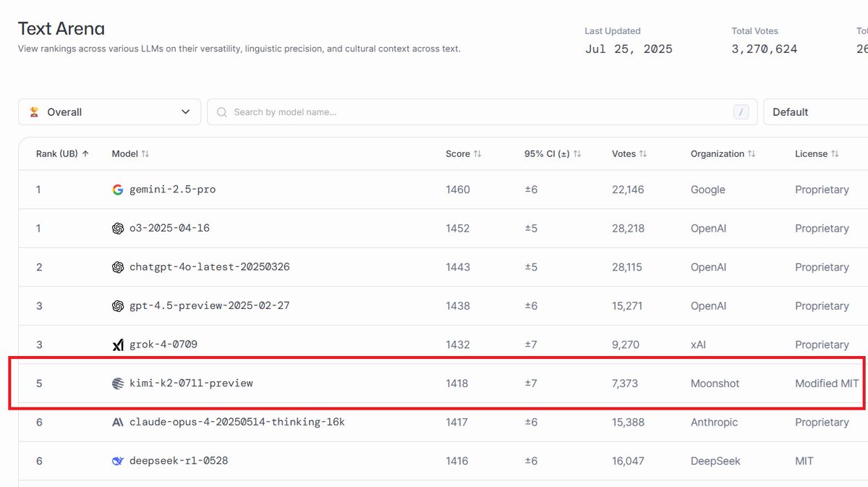Click the magnifier search icon
This screenshot has width=868, height=487.
coord(221,112)
